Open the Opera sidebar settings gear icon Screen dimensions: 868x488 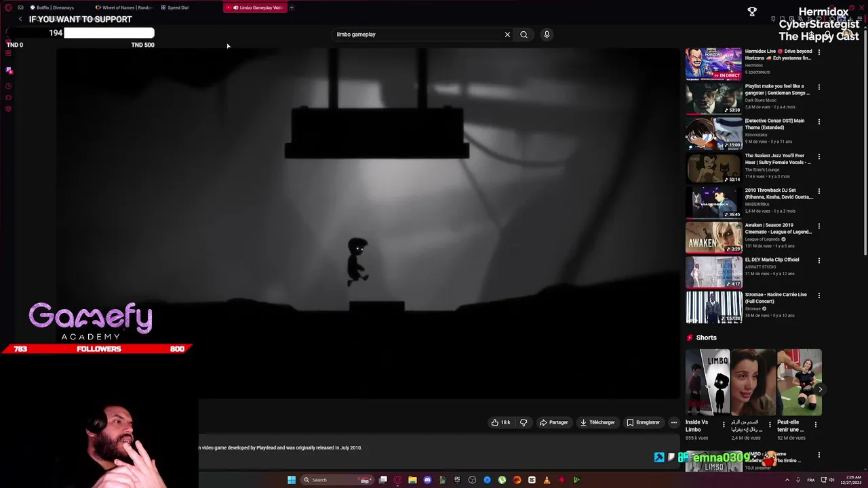point(8,108)
